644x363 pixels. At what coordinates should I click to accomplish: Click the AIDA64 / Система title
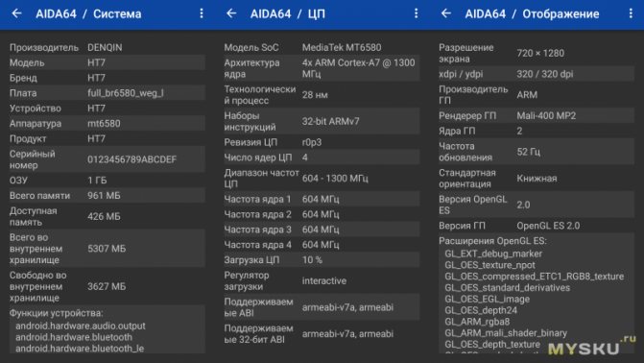click(88, 13)
